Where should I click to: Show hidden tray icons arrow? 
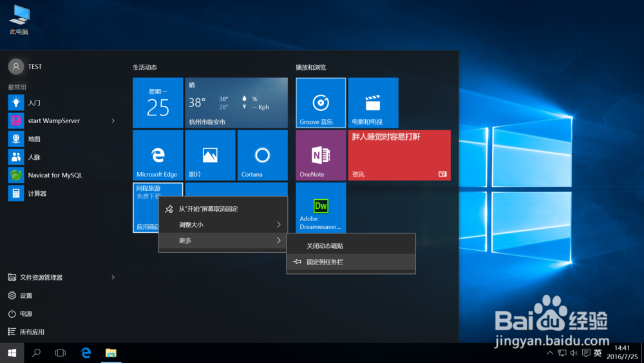pos(550,353)
